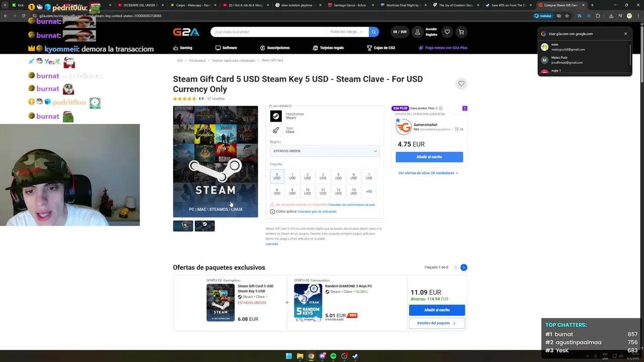
Task: Open the shopping cart icon in header
Action: tap(461, 32)
